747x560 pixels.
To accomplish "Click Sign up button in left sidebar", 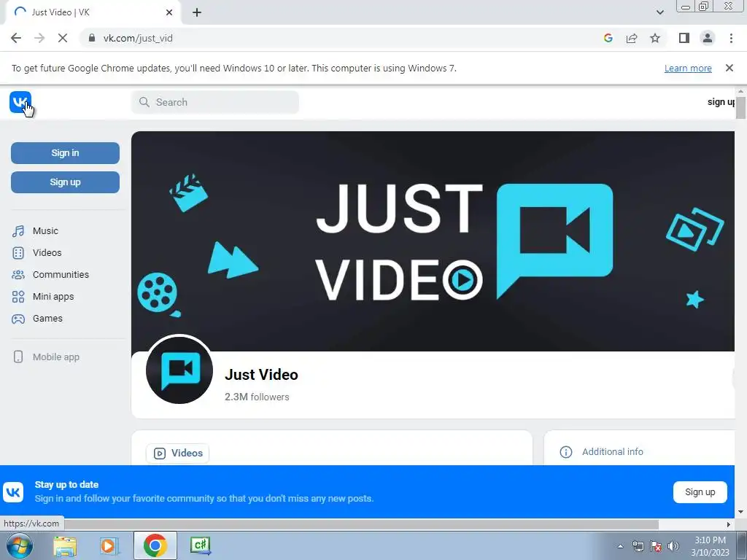I will point(65,182).
